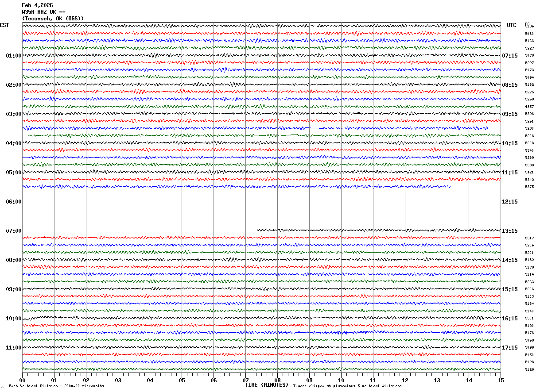
Task: Click the CST timezone label
Action: point(4,25)
